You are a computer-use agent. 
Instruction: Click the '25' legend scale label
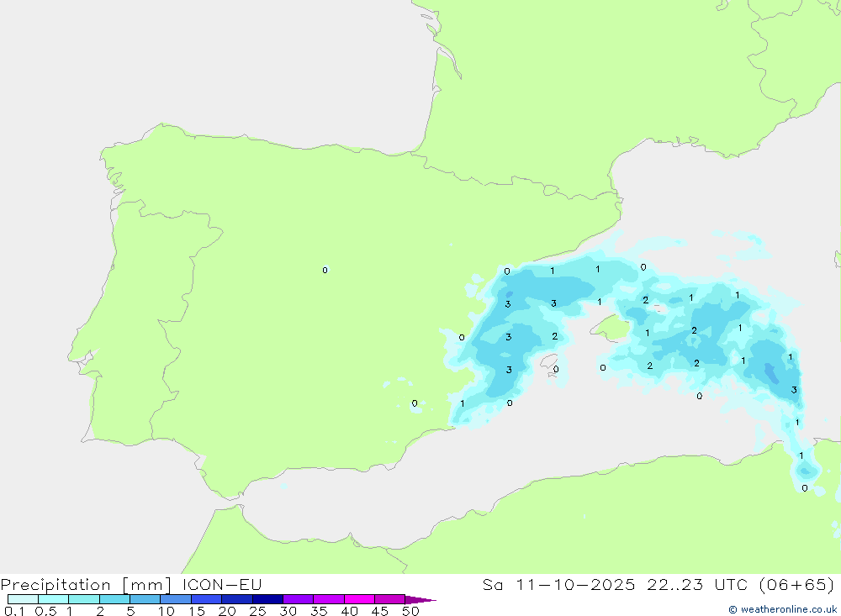click(x=257, y=611)
